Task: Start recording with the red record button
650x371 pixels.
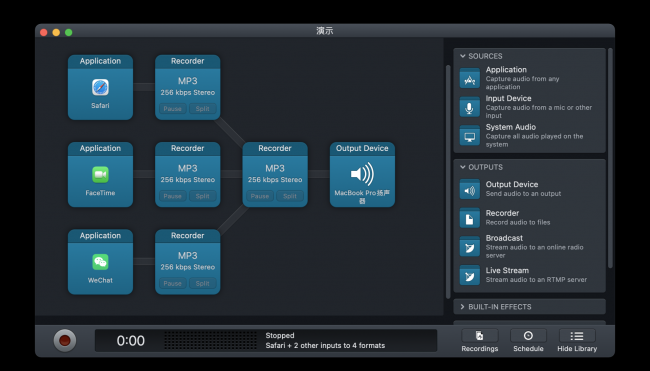Action: pos(65,340)
